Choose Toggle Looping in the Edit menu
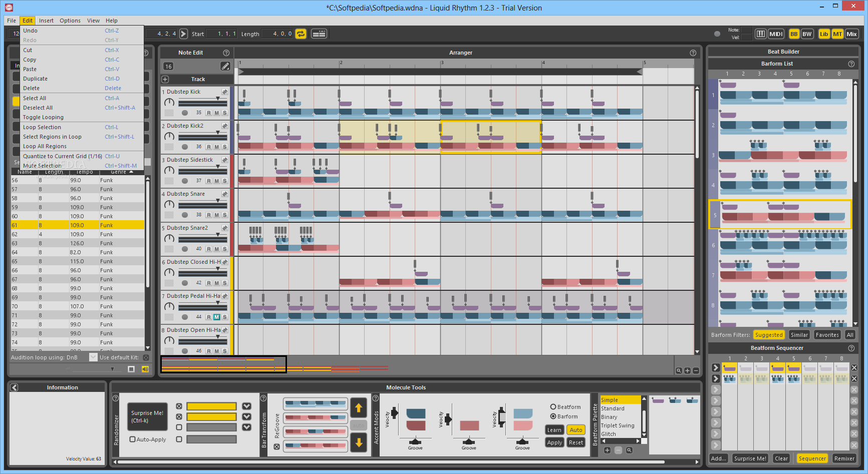This screenshot has width=868, height=474. pos(82,117)
